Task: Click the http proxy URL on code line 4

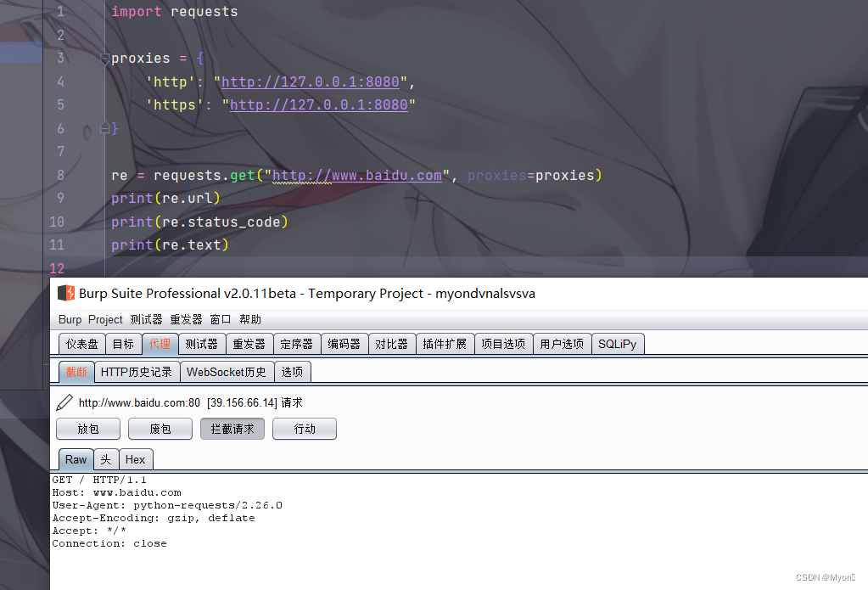Action: coord(311,82)
